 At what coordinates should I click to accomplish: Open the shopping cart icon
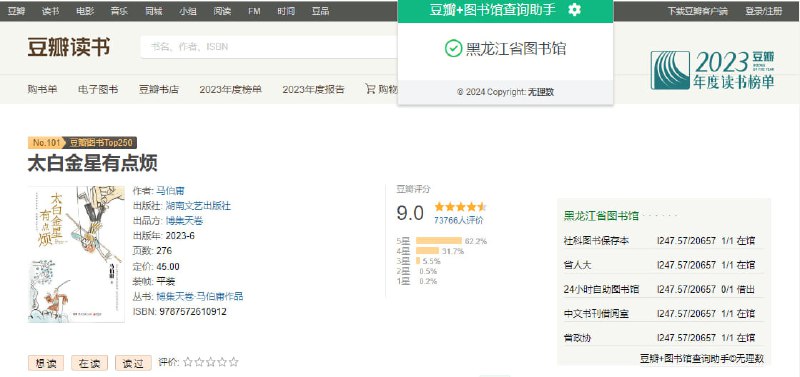370,89
